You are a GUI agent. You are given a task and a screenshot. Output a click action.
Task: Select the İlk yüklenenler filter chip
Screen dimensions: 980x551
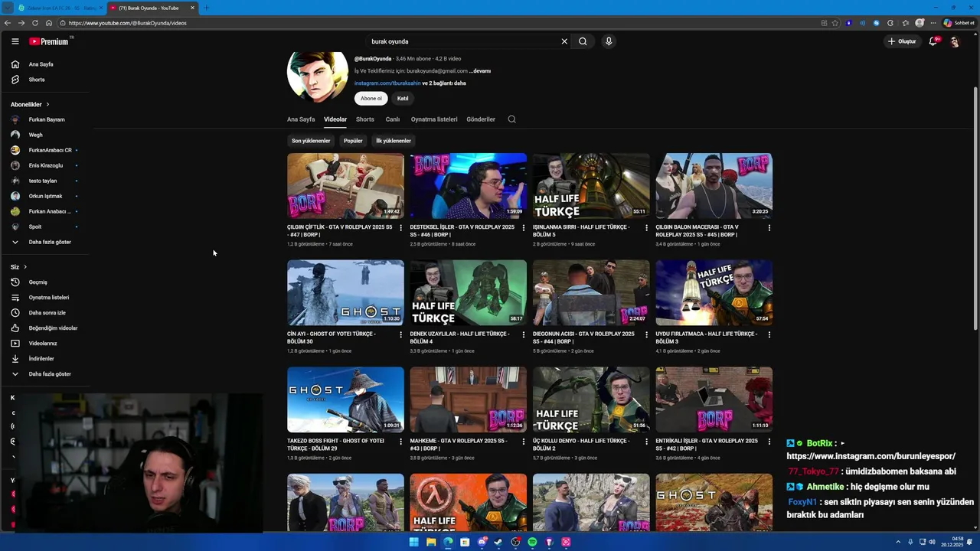click(394, 141)
